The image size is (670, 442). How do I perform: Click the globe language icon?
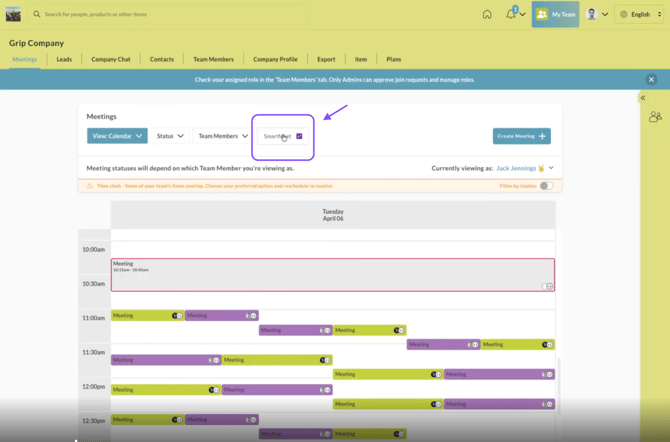(623, 14)
